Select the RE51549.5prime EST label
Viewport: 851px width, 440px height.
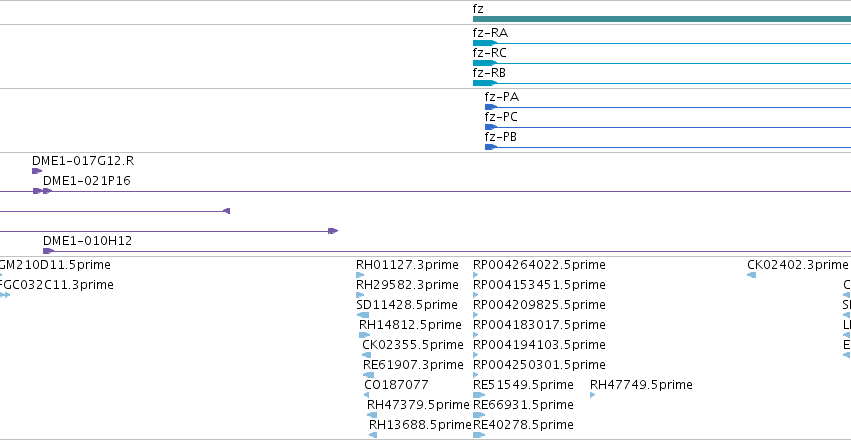tap(524, 385)
